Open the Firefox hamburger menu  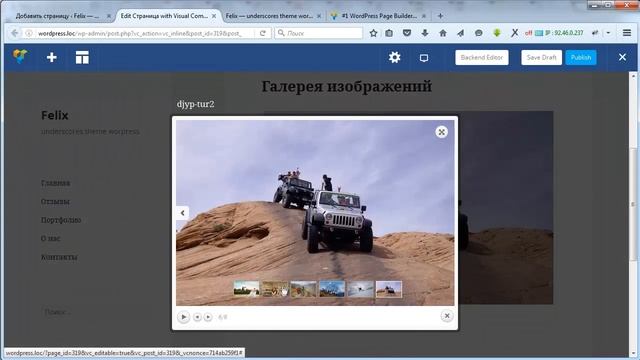point(627,33)
